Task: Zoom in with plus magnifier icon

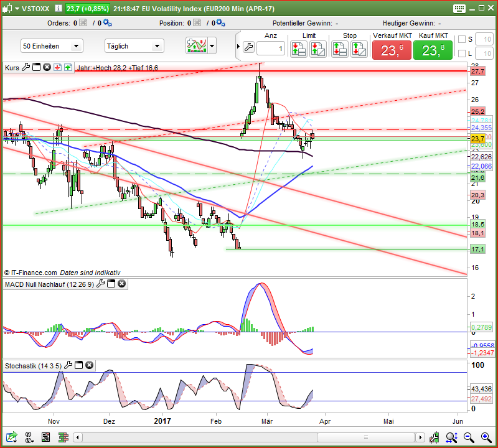Action: (486, 437)
